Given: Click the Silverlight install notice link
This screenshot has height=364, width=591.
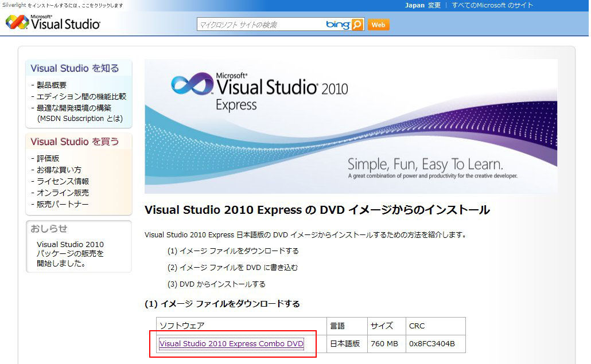Looking at the screenshot, I should [63, 5].
